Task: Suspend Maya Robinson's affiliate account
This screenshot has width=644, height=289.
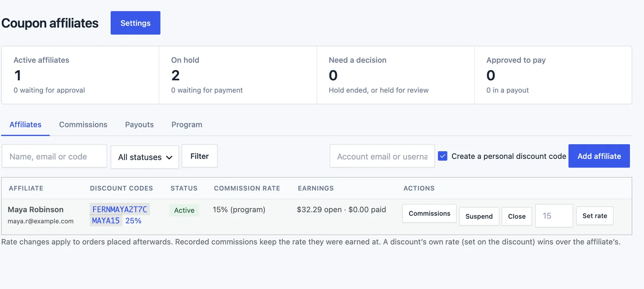Action: (x=479, y=216)
